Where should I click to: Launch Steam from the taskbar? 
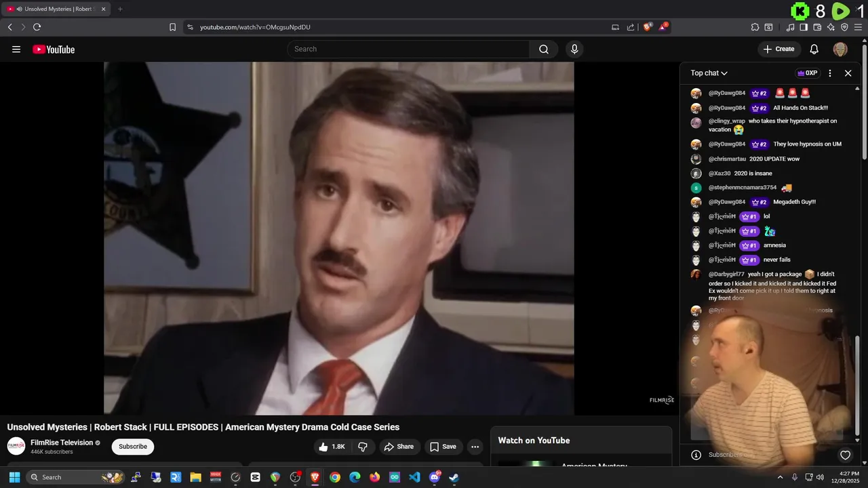click(454, 477)
